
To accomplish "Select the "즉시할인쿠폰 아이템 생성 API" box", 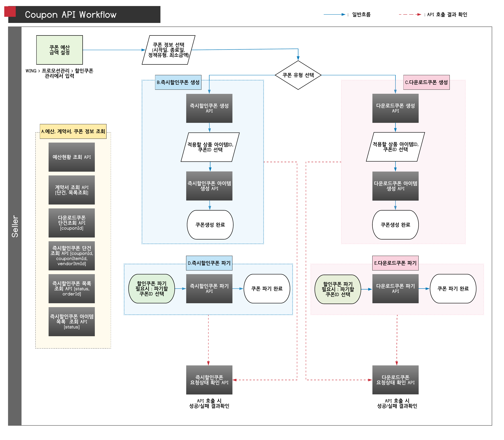I will [x=209, y=186].
